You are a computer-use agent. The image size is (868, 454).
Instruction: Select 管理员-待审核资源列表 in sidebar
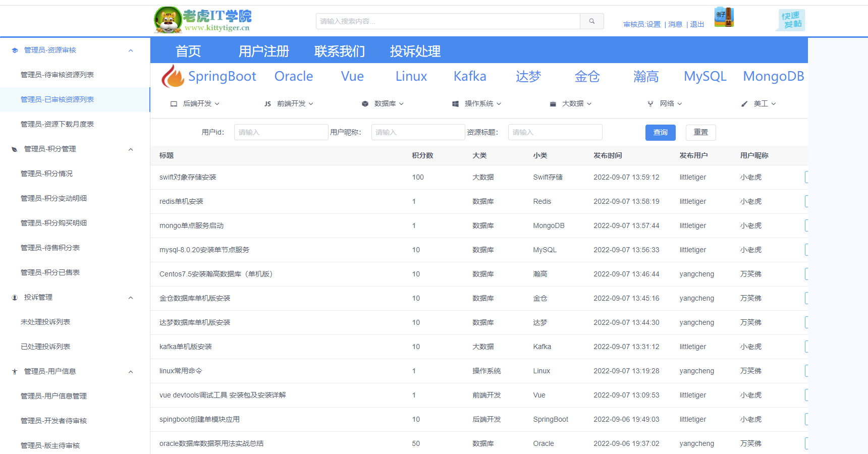75,75
